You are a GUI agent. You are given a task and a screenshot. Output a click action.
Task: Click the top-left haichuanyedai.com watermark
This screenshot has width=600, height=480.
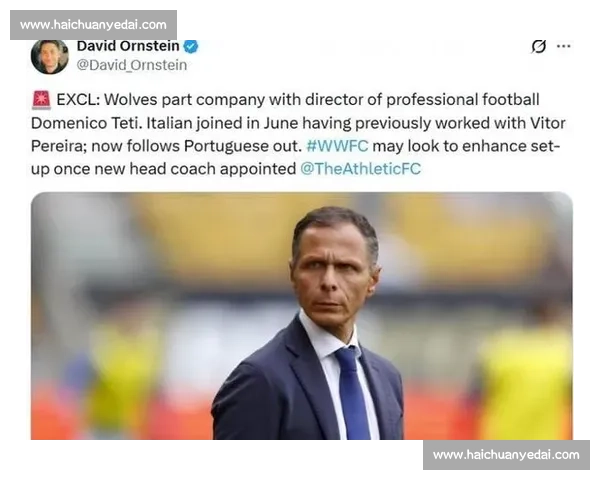[93, 25]
